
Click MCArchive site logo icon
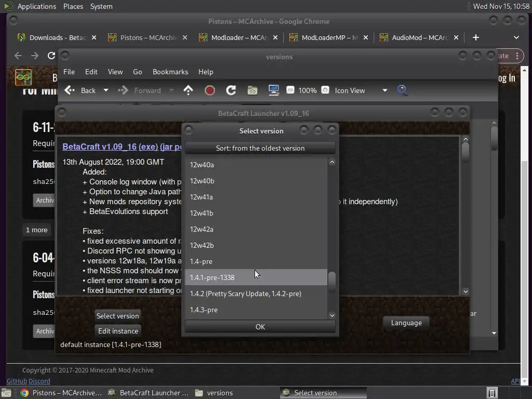23,78
